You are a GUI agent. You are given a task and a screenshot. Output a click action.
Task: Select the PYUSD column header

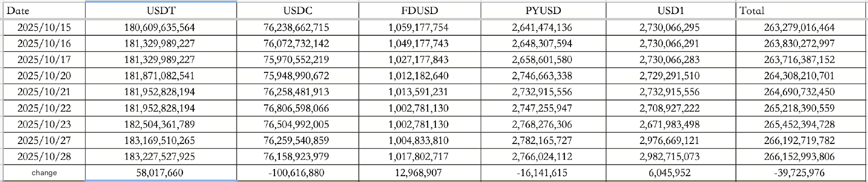[543, 10]
